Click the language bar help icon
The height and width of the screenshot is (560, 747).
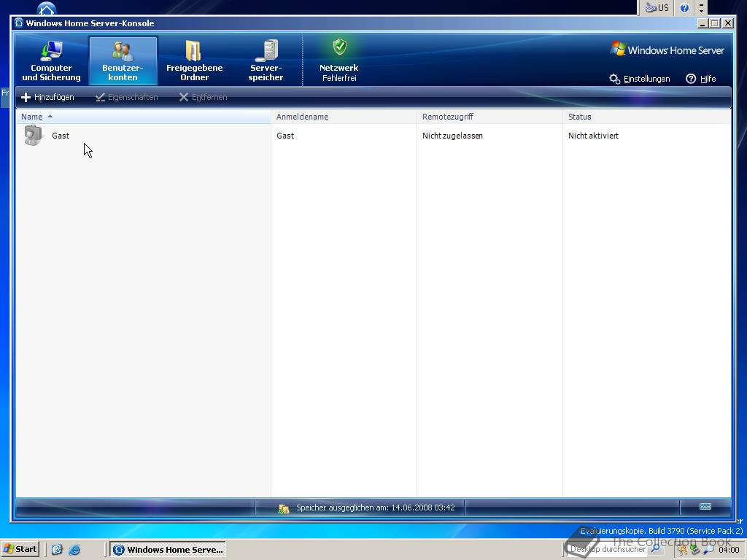click(x=684, y=7)
